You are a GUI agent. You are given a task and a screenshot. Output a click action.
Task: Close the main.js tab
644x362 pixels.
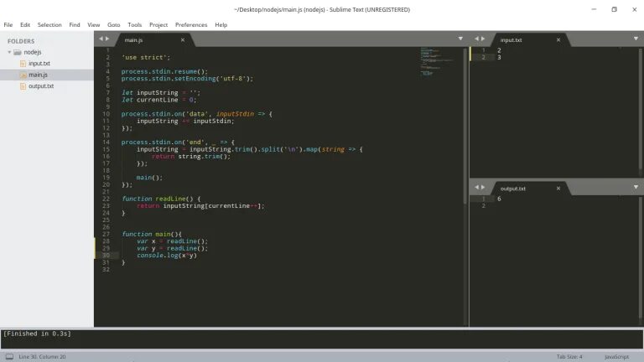182,40
